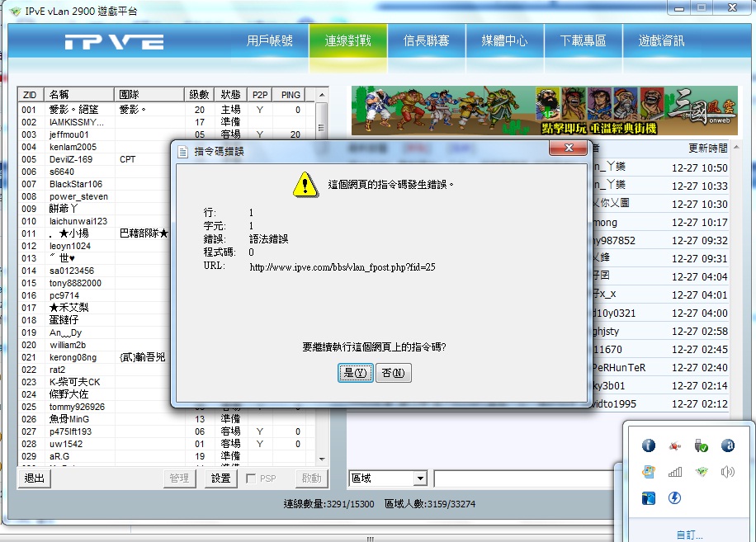Click forum list scrollbar up arrow
The image size is (756, 542).
point(737,147)
